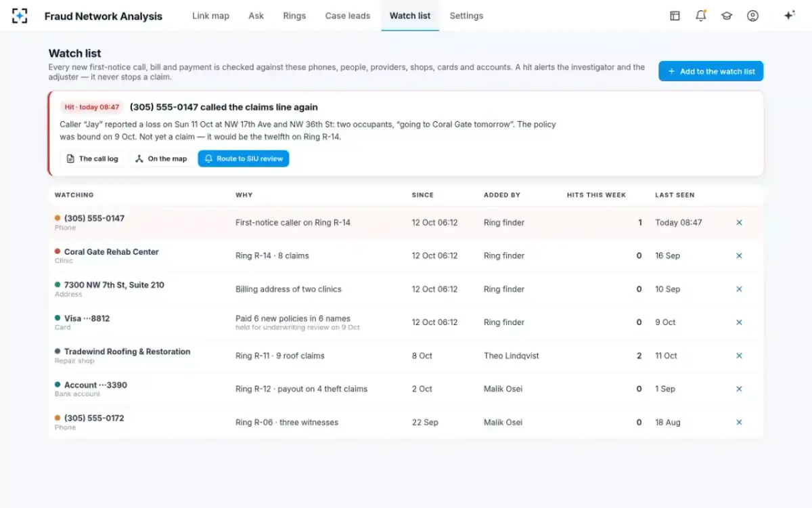Click 'First-notice caller on Ring R-14'

(293, 222)
